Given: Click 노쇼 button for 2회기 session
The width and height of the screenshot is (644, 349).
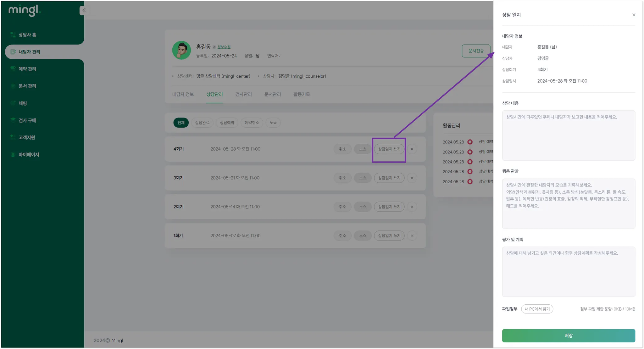Looking at the screenshot, I should pyautogui.click(x=363, y=207).
